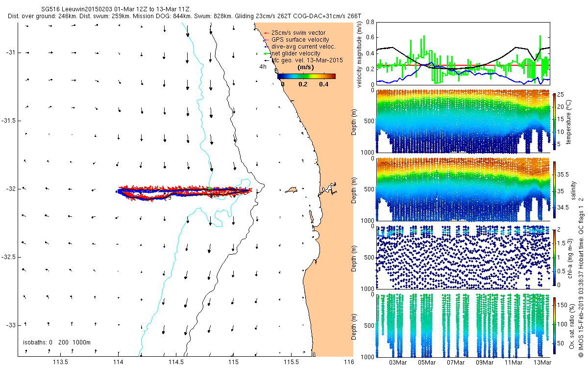This screenshot has height=368, width=588.
Task: Click the eastern end of the glider track
Action: [x=249, y=190]
